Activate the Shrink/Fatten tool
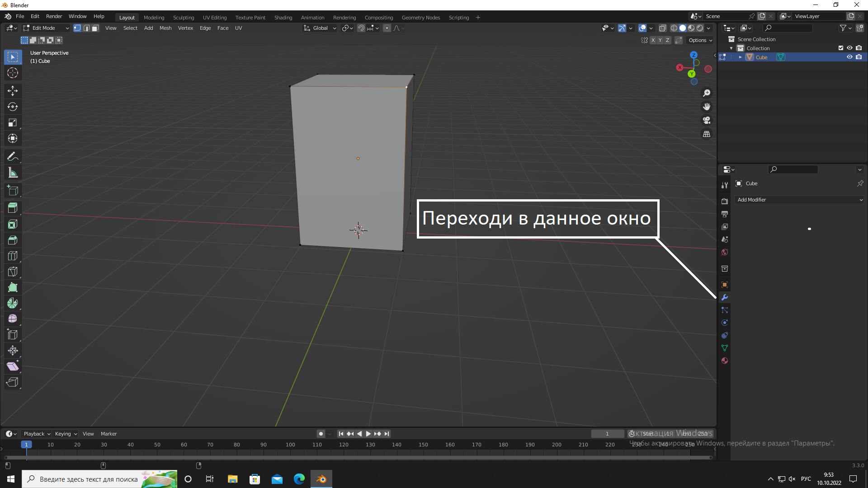The height and width of the screenshot is (488, 868). (13, 351)
